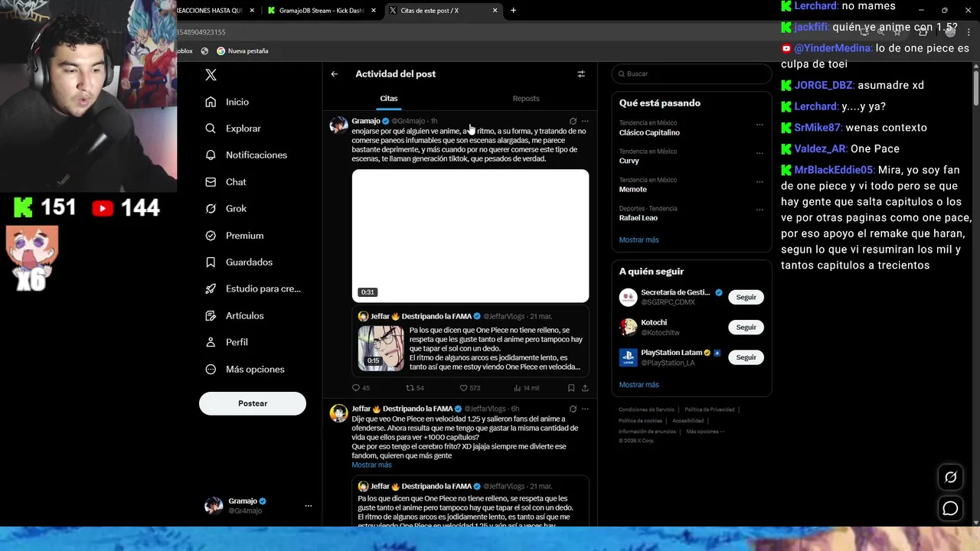Follow PlayStation Latam account
The height and width of the screenshot is (551, 980).
[746, 357]
